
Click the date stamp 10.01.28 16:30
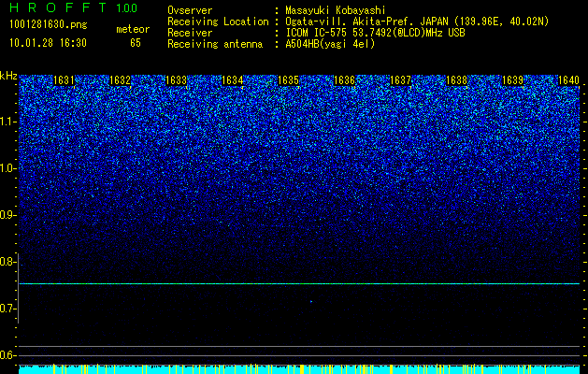48,43
